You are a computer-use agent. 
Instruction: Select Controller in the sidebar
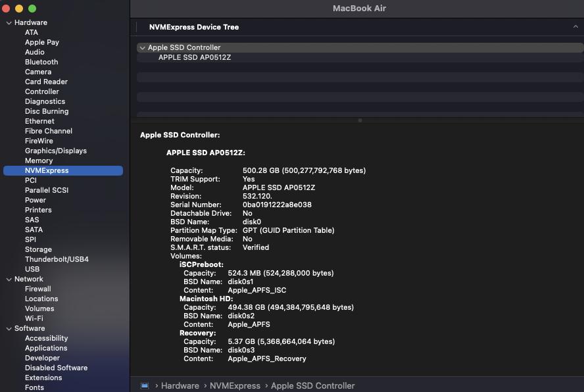(41, 91)
